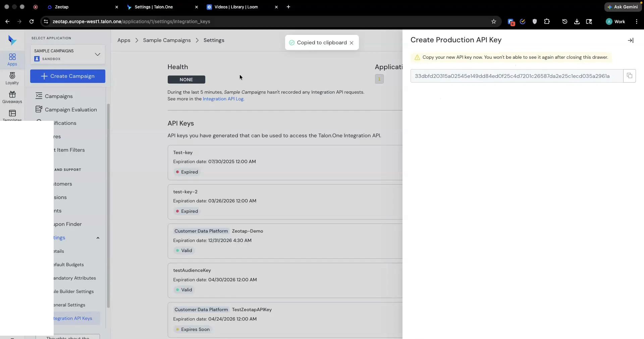Open Coupon Finder in the sidebar
The height and width of the screenshot is (339, 644).
tap(67, 224)
